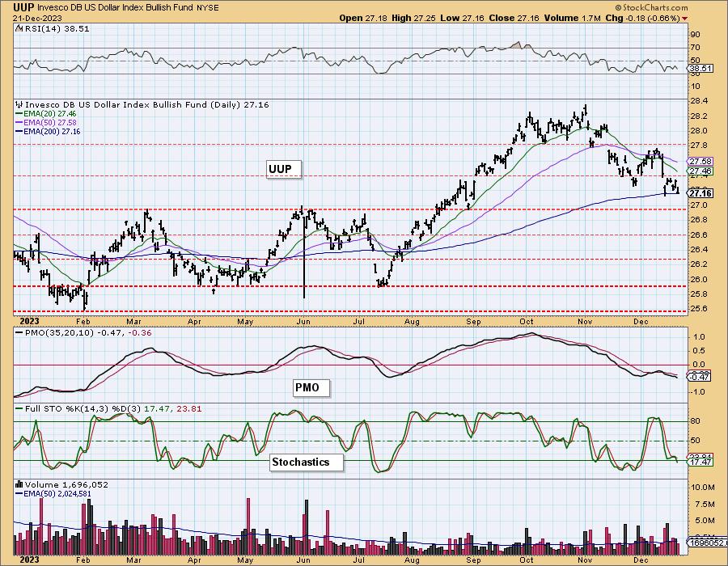
Task: Click the PMO annotation box
Action: pyautogui.click(x=312, y=388)
